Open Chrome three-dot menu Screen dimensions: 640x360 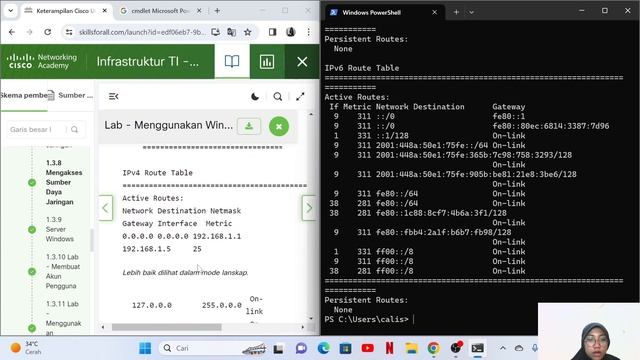(309, 32)
